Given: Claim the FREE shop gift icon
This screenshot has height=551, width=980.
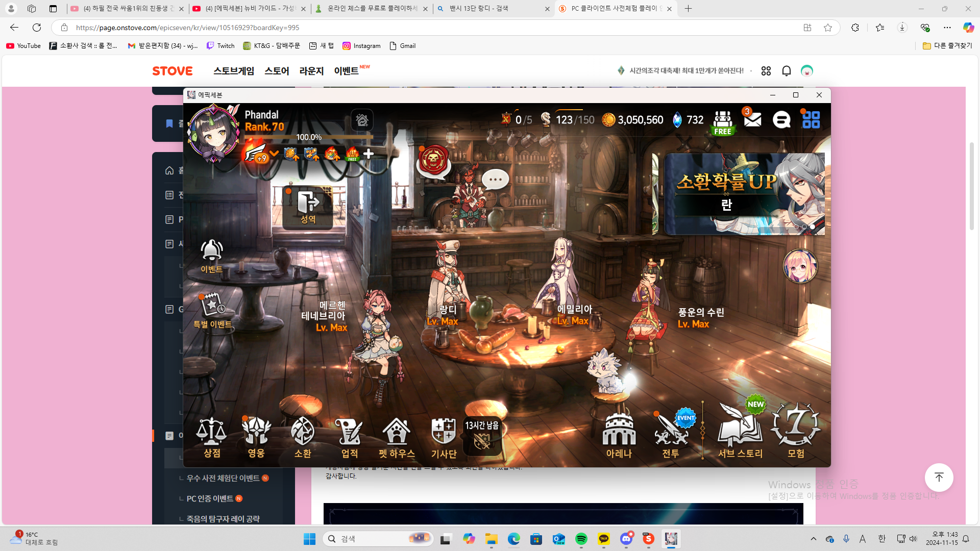Looking at the screenshot, I should (x=722, y=123).
